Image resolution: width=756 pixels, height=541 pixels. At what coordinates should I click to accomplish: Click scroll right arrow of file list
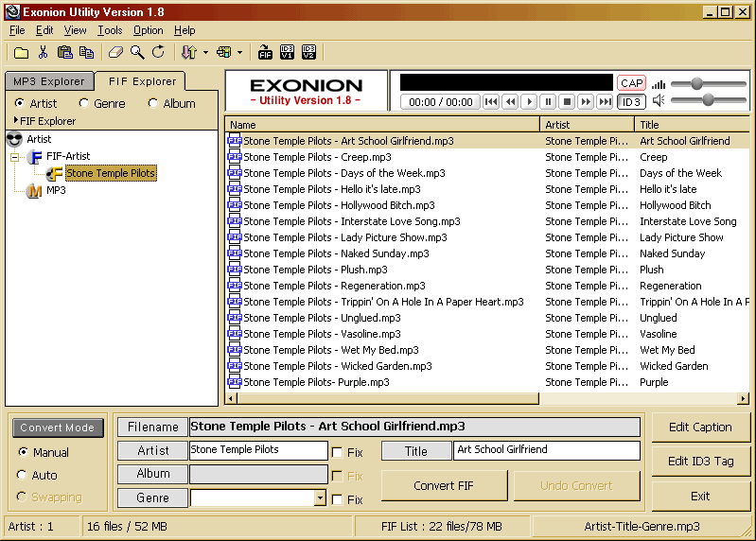click(x=743, y=398)
